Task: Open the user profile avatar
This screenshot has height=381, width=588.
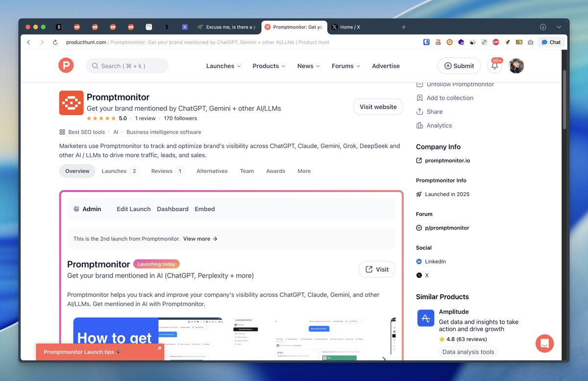Action: pos(516,66)
